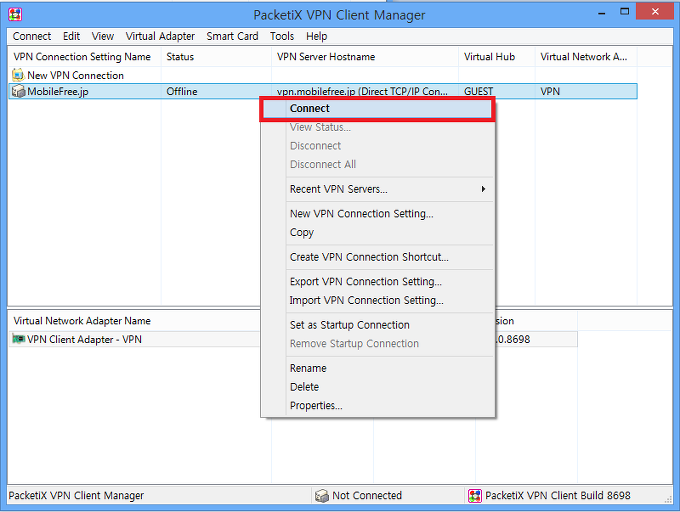
Task: Select Recent VPN Servers... menu entry
Action: [x=378, y=189]
